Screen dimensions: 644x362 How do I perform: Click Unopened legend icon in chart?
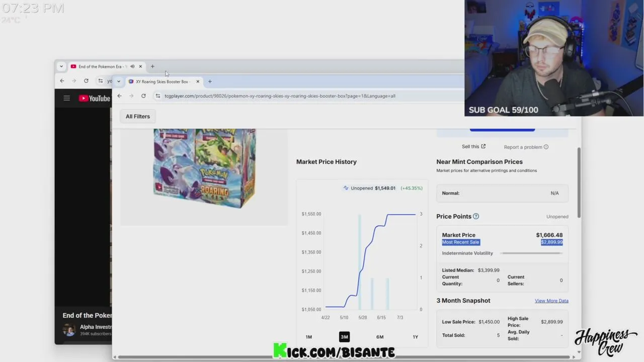point(346,188)
